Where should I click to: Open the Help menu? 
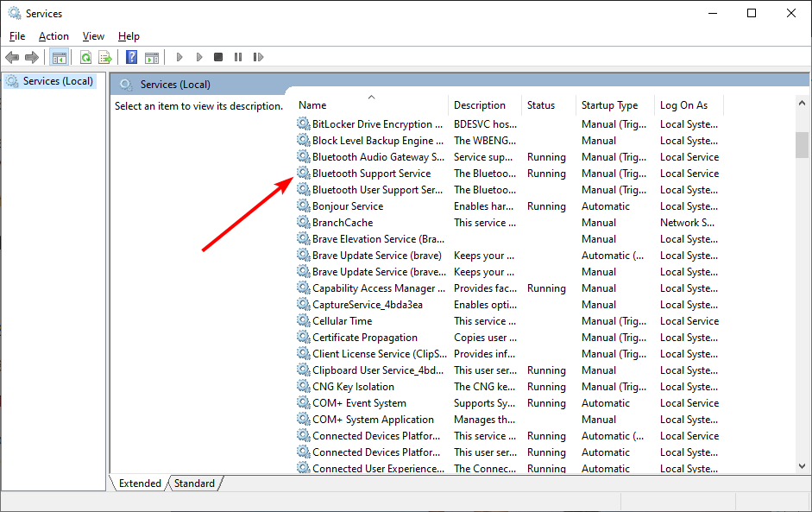pos(129,36)
